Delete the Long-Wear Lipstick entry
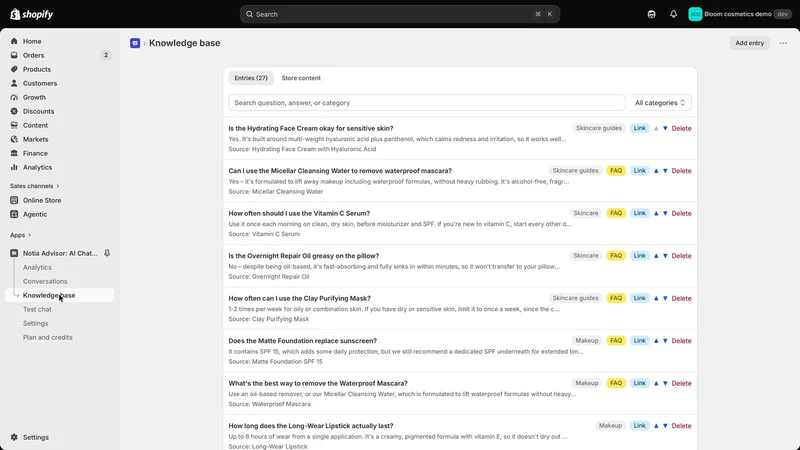800x450 pixels. [681, 426]
